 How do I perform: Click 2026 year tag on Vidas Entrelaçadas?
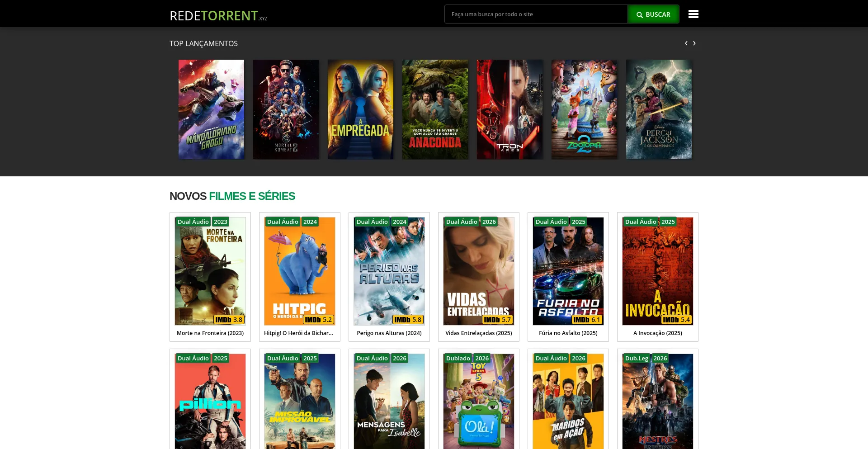pyautogui.click(x=489, y=222)
